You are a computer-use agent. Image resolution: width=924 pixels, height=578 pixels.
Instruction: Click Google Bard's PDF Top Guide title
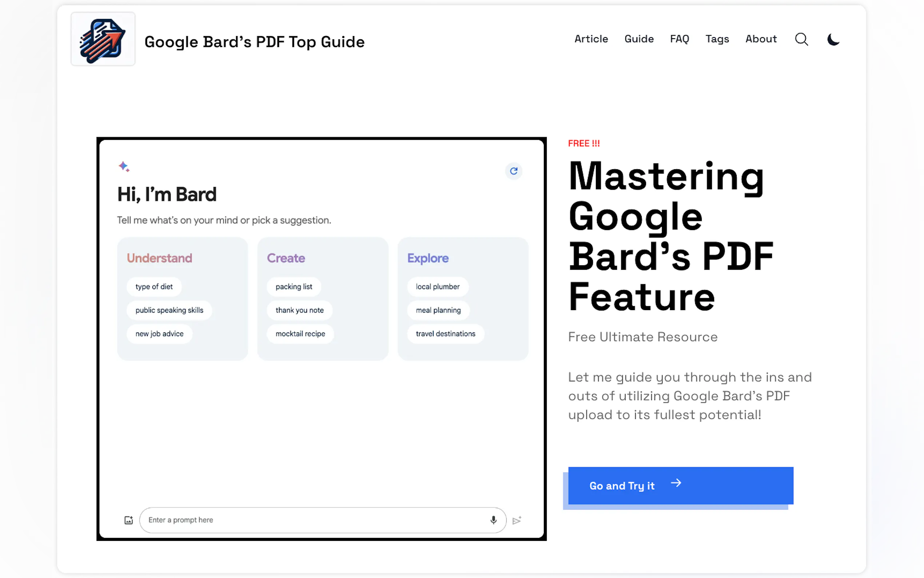click(x=254, y=41)
